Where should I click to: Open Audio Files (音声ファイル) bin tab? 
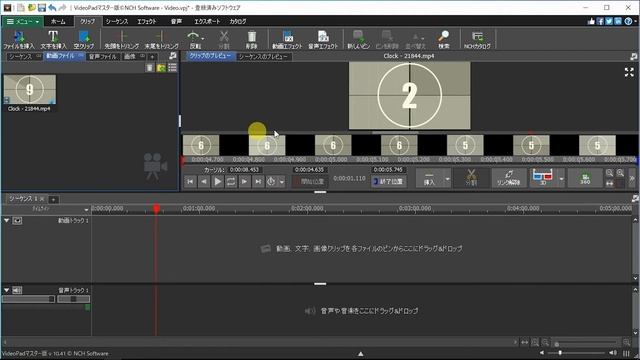click(103, 56)
